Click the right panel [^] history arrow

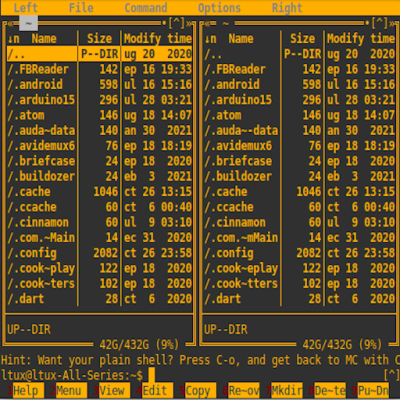[380, 23]
